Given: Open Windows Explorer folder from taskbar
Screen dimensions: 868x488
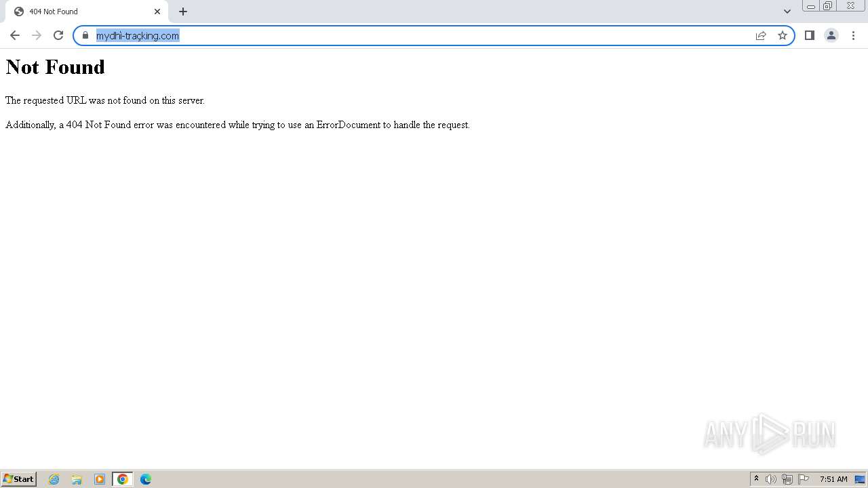Looking at the screenshot, I should point(77,479).
